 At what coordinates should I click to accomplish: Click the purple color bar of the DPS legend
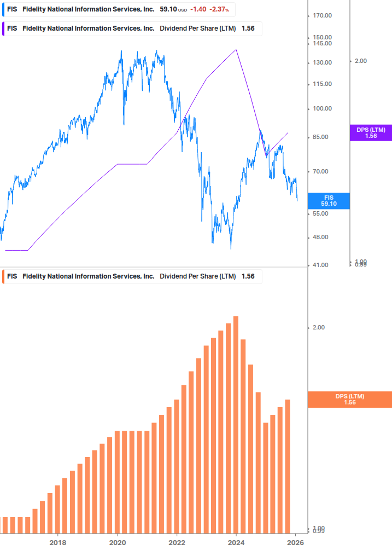pos(3,29)
